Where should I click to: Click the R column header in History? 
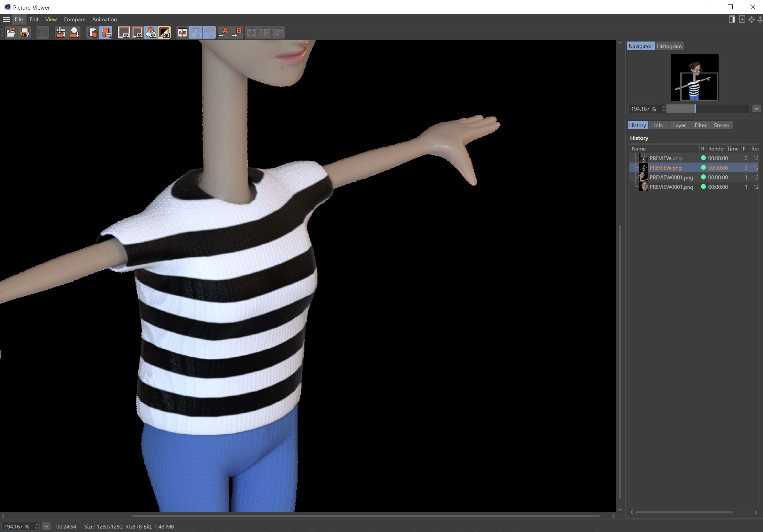(703, 149)
